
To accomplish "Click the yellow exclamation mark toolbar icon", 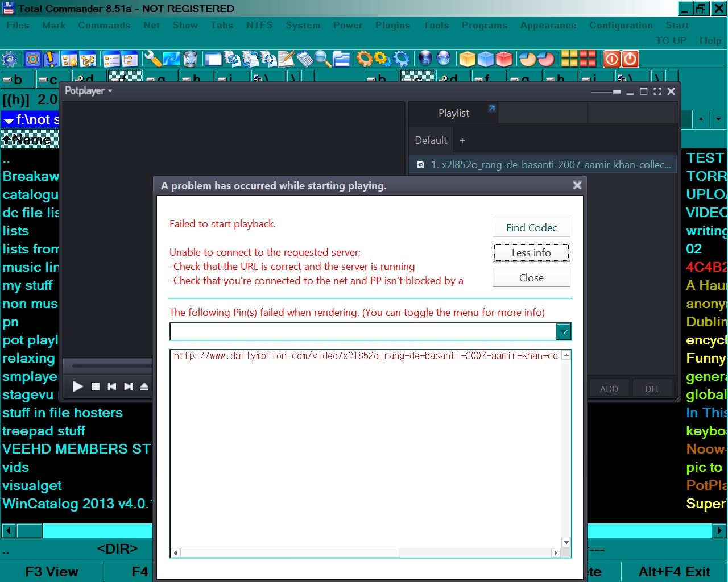I will [51, 59].
